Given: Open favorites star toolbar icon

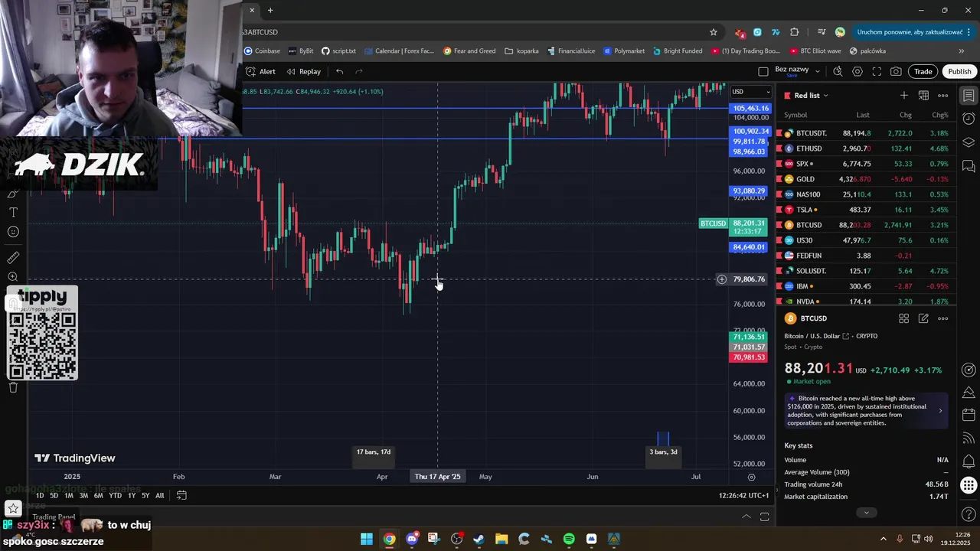Looking at the screenshot, I should pyautogui.click(x=13, y=508).
